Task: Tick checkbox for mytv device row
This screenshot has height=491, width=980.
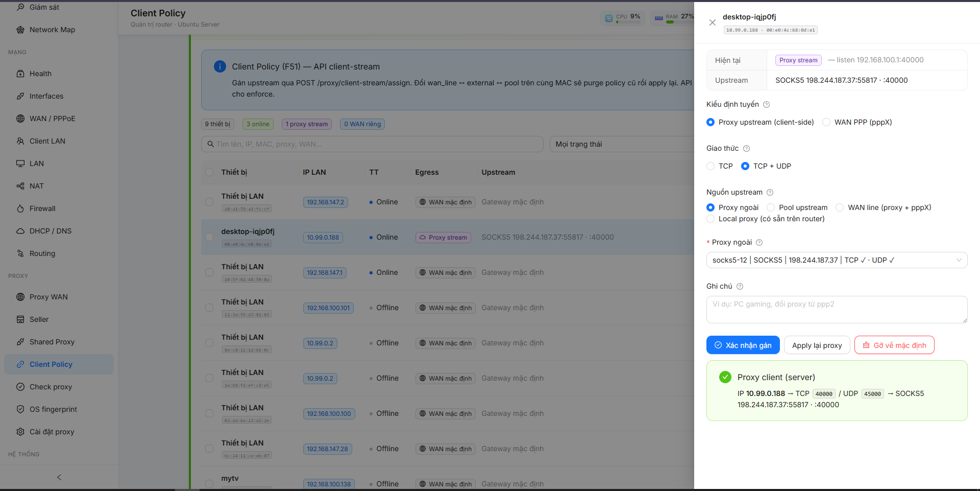Action: click(209, 483)
